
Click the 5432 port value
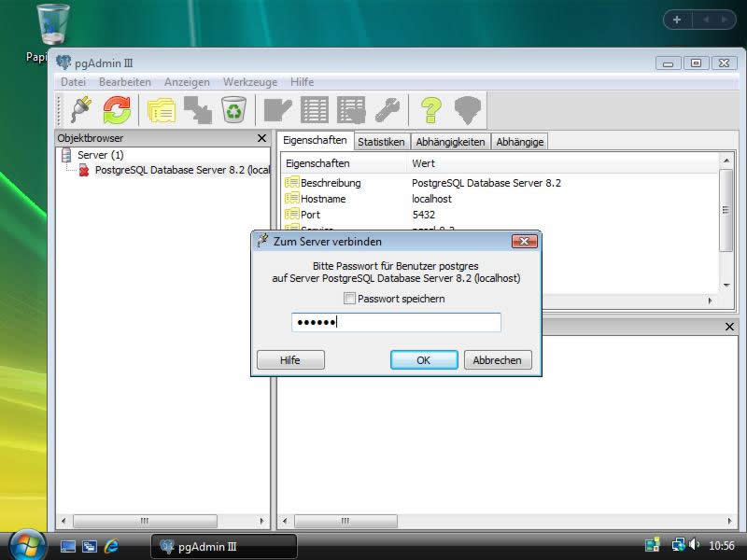[x=424, y=215]
